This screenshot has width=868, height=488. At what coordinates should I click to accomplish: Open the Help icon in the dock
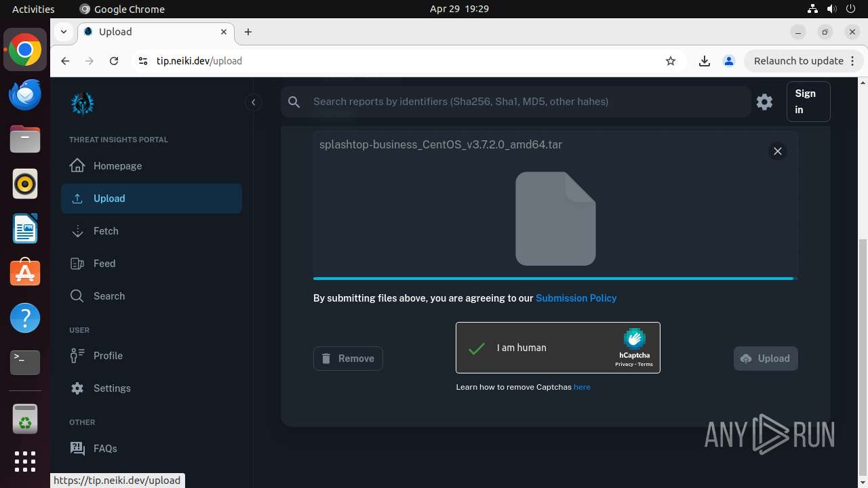25,318
